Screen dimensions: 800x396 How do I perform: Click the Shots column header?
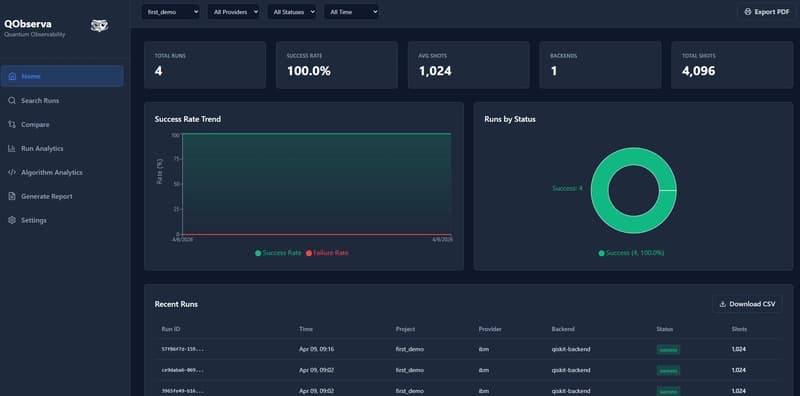point(739,329)
